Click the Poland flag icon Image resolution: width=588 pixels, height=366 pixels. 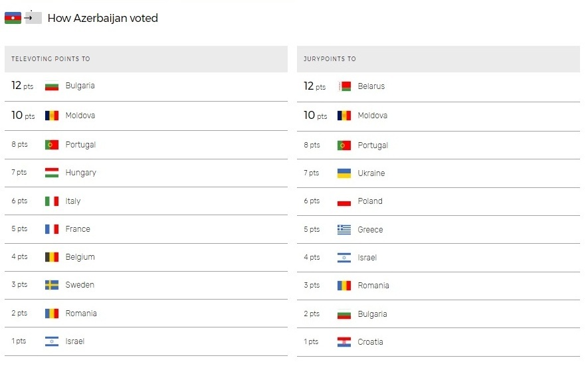[x=344, y=201]
